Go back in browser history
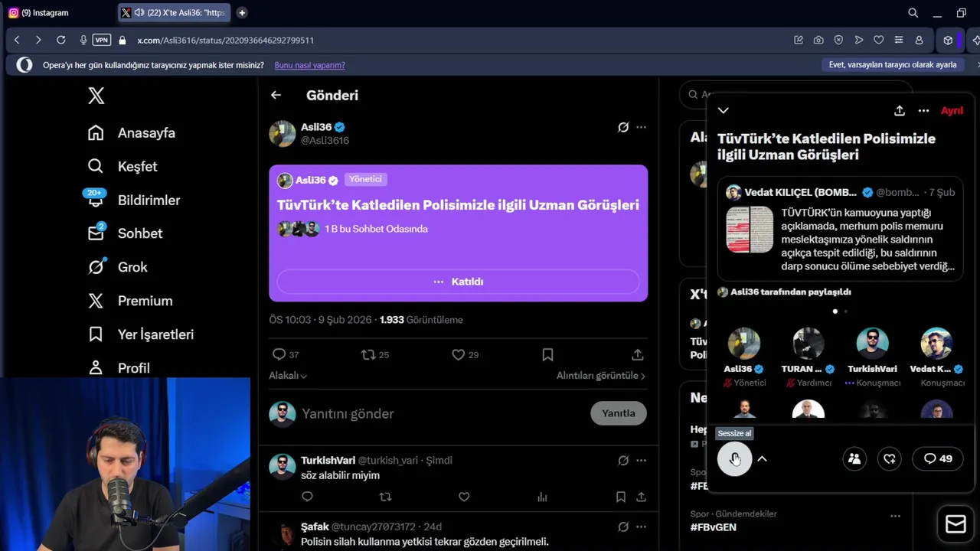 tap(17, 40)
